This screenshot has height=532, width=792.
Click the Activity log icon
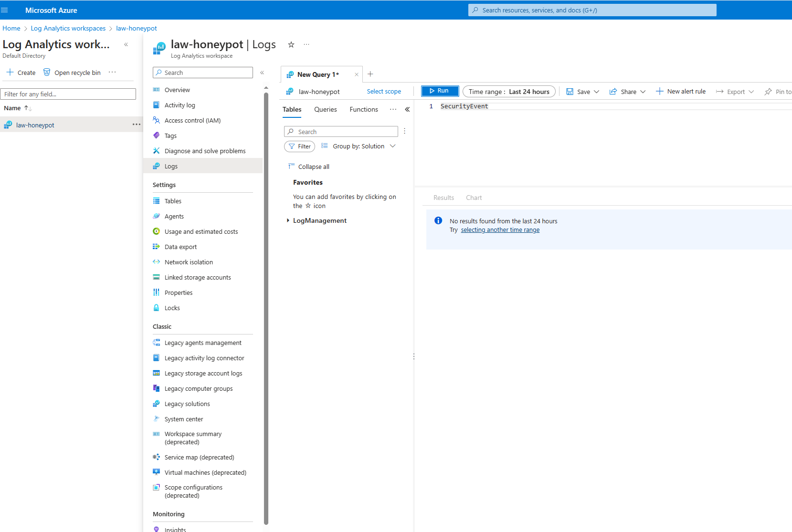point(156,105)
